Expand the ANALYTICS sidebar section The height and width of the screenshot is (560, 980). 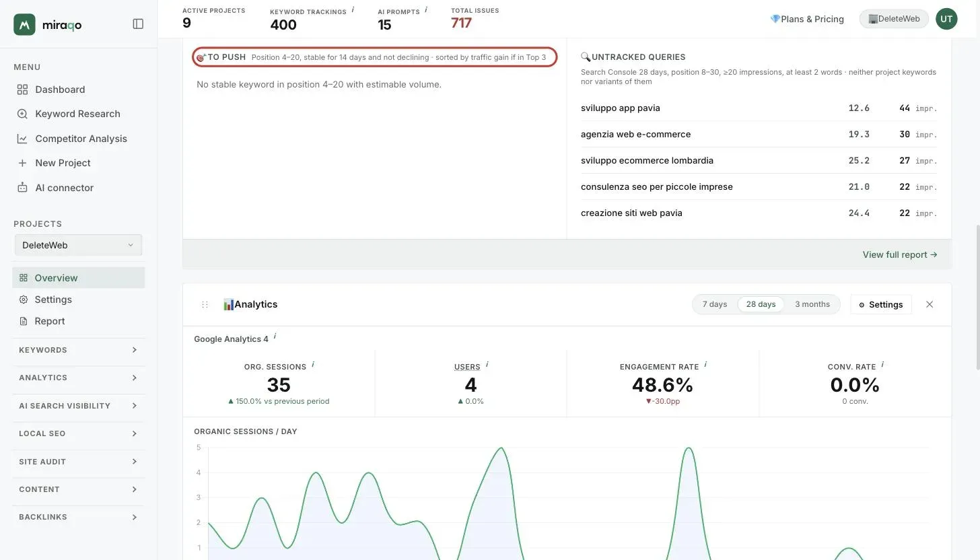(78, 378)
